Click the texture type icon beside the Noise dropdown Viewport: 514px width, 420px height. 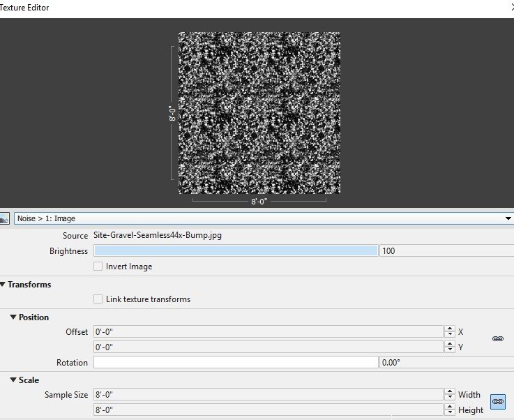(5, 218)
